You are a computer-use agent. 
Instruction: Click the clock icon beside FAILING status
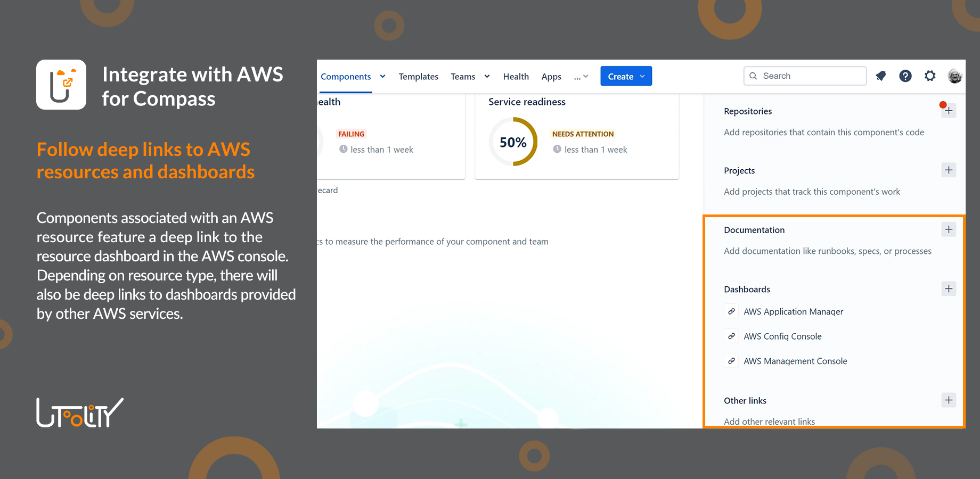point(344,150)
